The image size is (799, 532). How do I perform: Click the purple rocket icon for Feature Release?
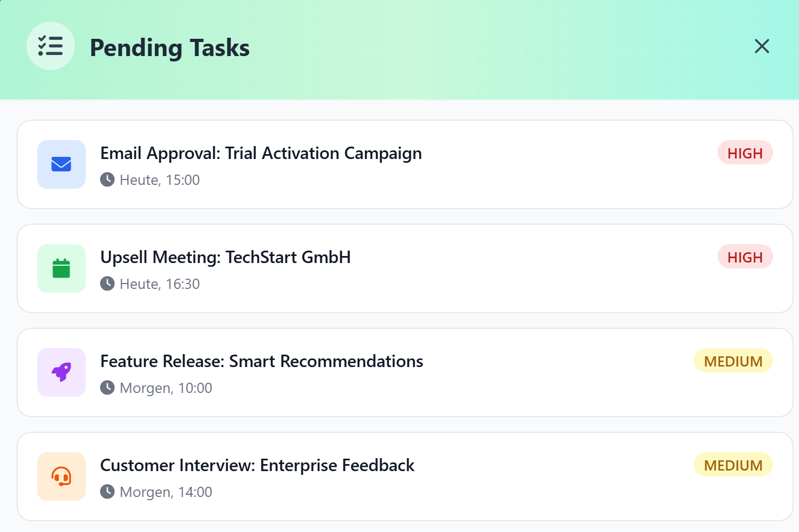click(x=61, y=372)
